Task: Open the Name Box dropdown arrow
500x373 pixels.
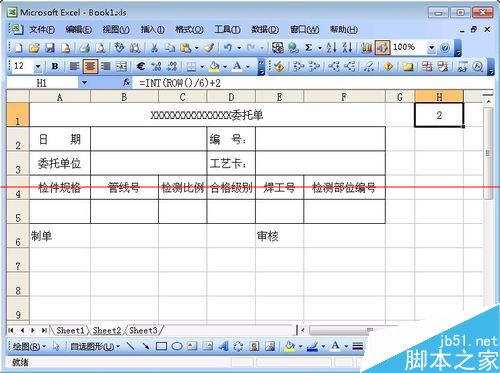Action: tap(84, 82)
